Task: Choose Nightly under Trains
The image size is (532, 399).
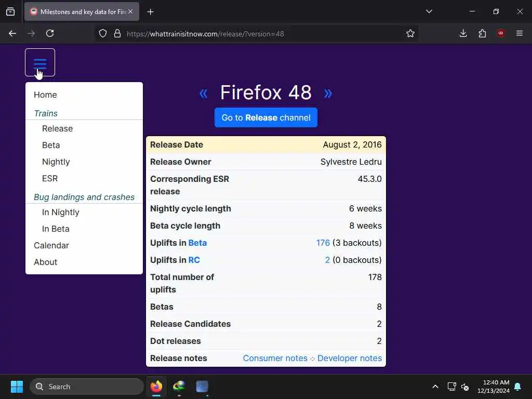Action: pyautogui.click(x=56, y=162)
